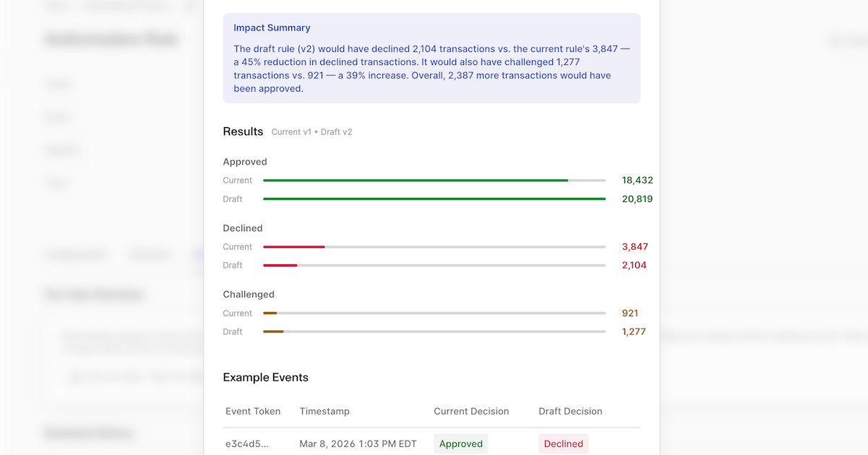Click the Draft Decision column header
Screen dimensions: 868x455
570,411
